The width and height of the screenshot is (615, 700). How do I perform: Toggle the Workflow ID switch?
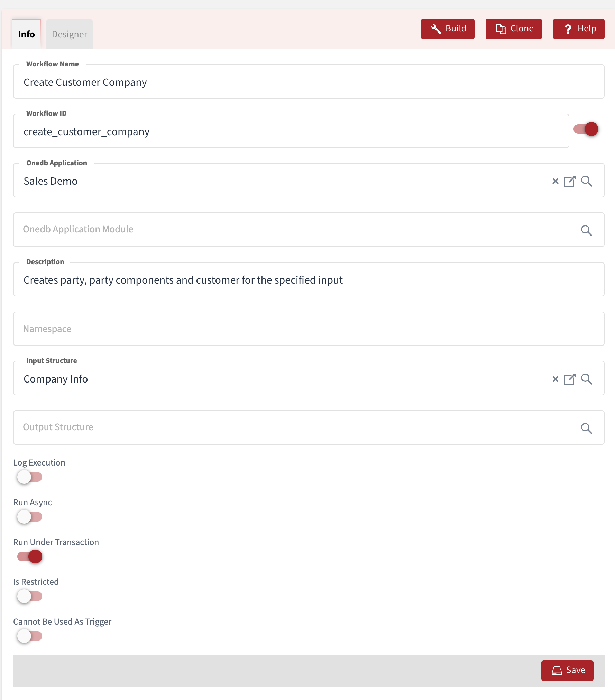click(x=586, y=129)
